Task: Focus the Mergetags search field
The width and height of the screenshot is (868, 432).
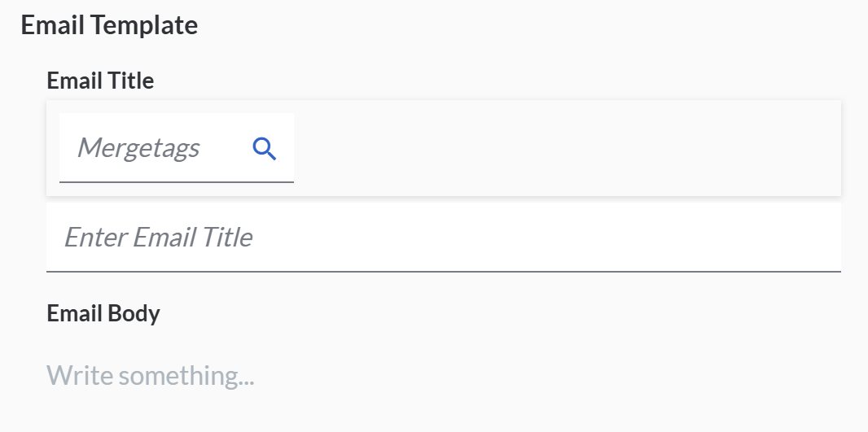Action: (155, 148)
